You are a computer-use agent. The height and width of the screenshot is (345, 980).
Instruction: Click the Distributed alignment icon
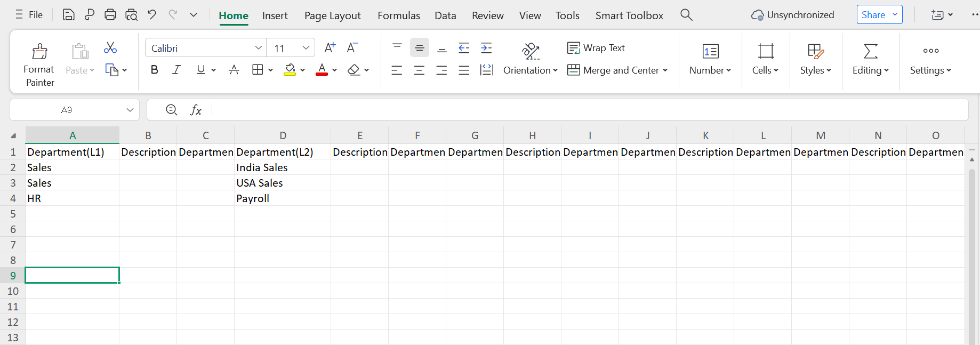[x=486, y=70]
